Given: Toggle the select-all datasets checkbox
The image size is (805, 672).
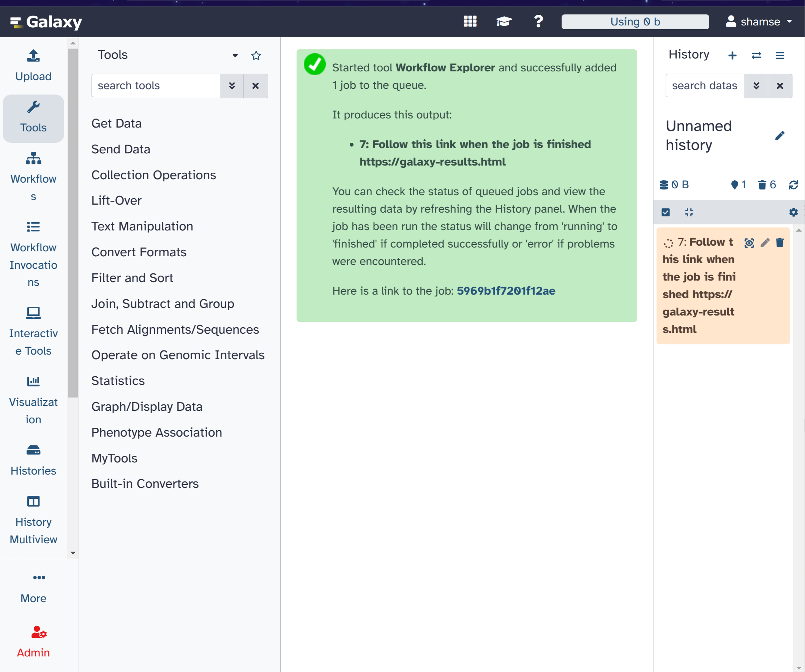Looking at the screenshot, I should click(666, 212).
